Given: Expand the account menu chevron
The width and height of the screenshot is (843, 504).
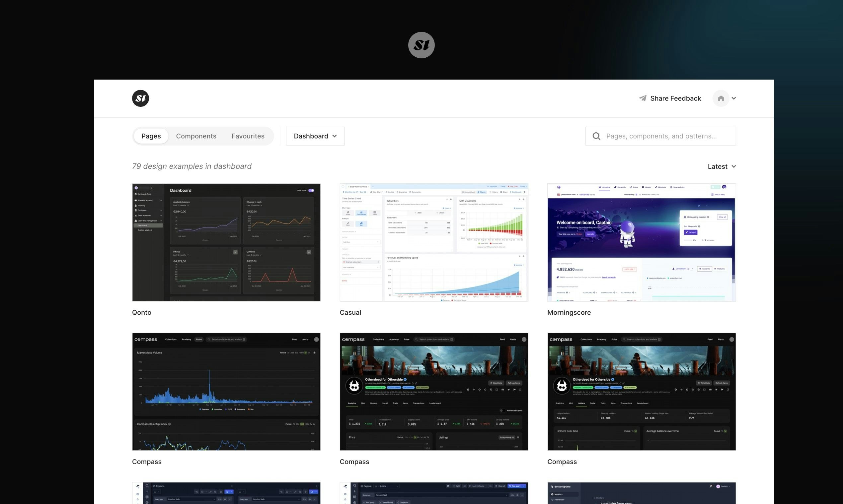Looking at the screenshot, I should pyautogui.click(x=734, y=98).
